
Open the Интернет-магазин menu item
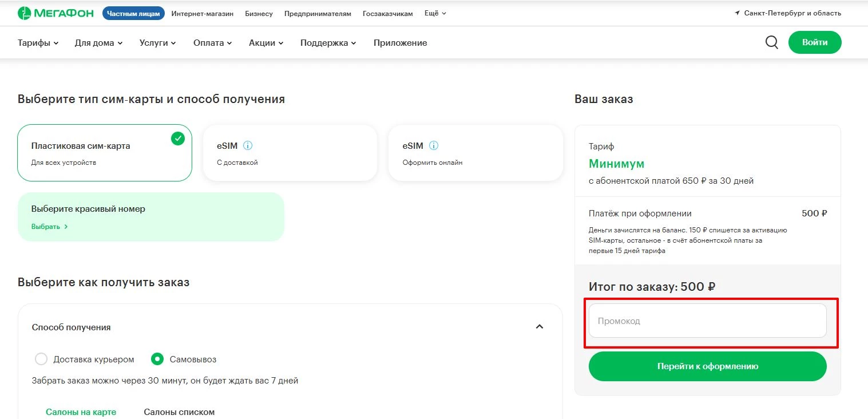201,13
